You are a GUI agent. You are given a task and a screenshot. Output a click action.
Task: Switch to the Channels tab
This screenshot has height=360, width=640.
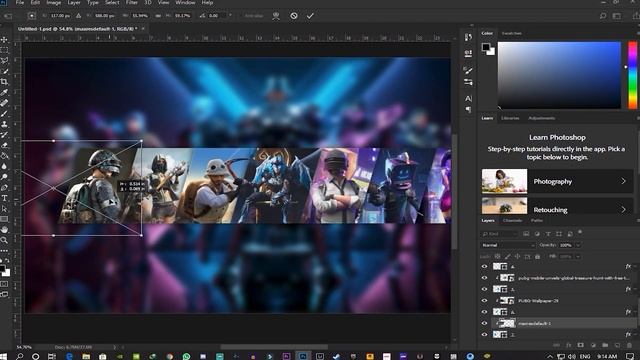512,220
